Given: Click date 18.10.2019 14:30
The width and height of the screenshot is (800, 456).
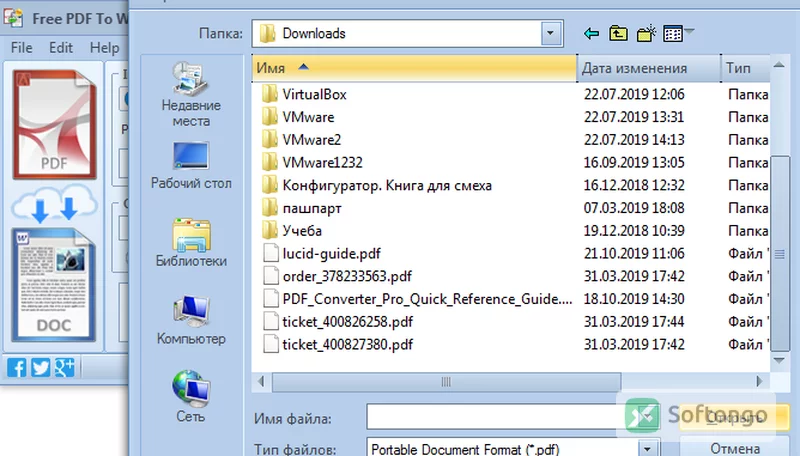Looking at the screenshot, I should click(634, 299).
